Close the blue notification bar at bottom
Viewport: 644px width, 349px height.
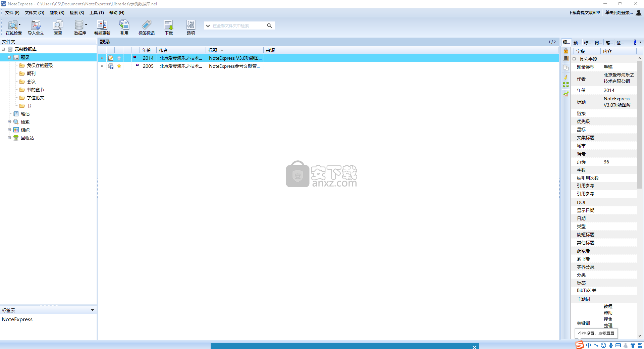pyautogui.click(x=474, y=347)
